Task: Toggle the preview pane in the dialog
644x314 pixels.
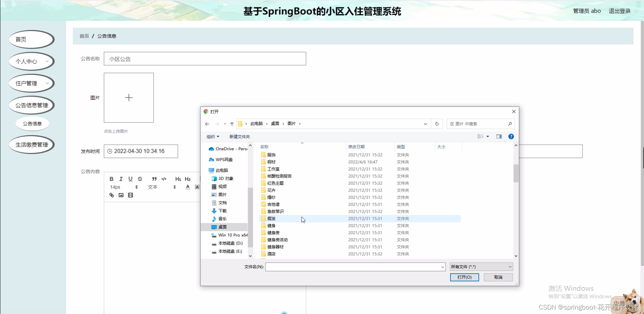Action: [x=498, y=136]
